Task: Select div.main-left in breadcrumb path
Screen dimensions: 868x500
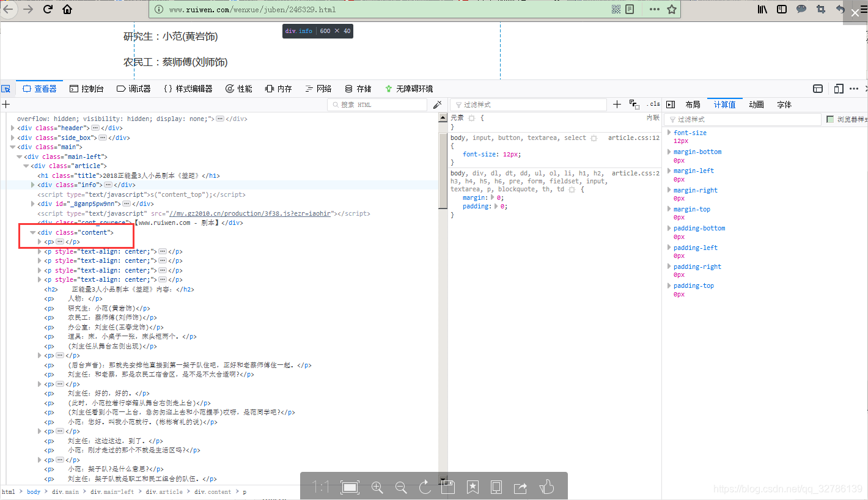Action: point(112,491)
